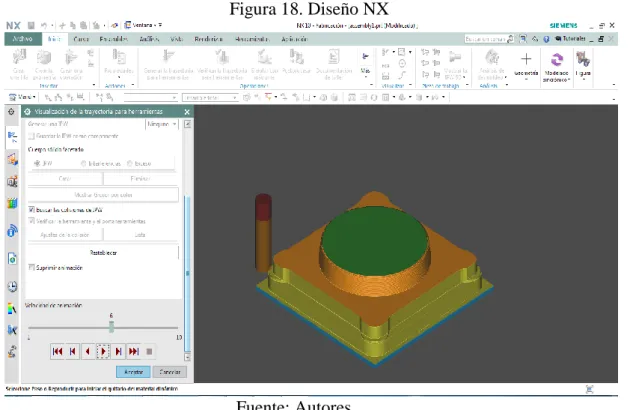
Task: Switch to the Análisis ribbon tab
Action: pyautogui.click(x=149, y=39)
